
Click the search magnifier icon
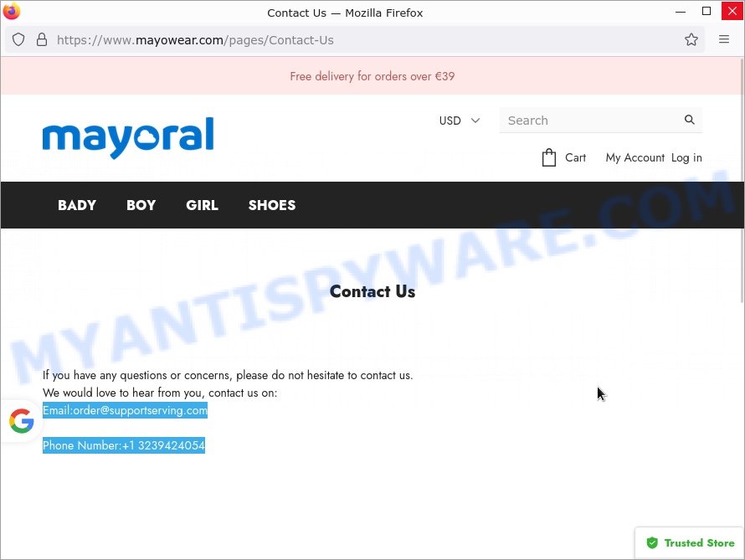(x=690, y=120)
